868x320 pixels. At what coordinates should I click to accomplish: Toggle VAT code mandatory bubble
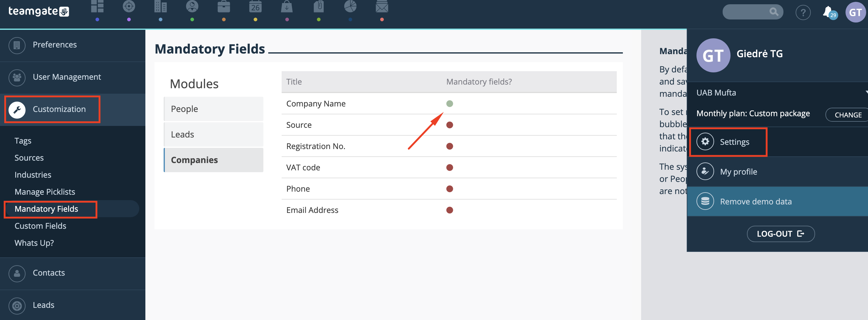tap(450, 167)
